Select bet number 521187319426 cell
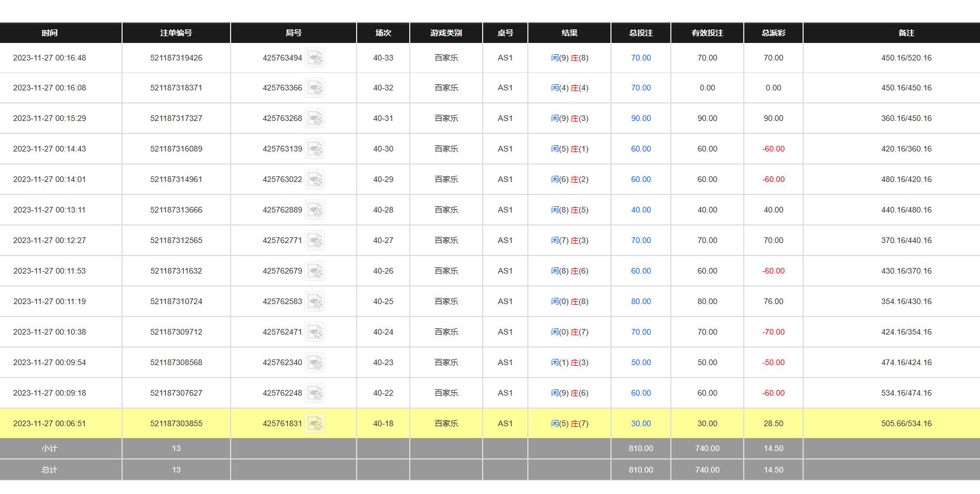The image size is (980, 494). pos(176,58)
